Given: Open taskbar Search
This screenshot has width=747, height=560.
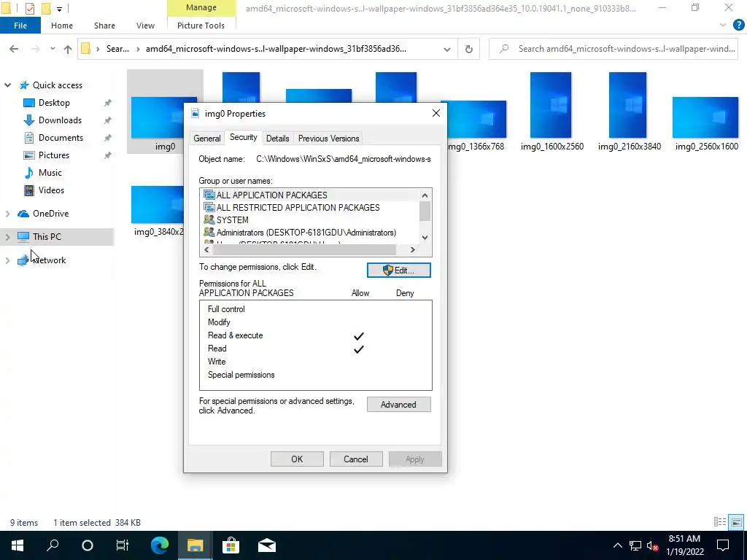Looking at the screenshot, I should point(53,545).
